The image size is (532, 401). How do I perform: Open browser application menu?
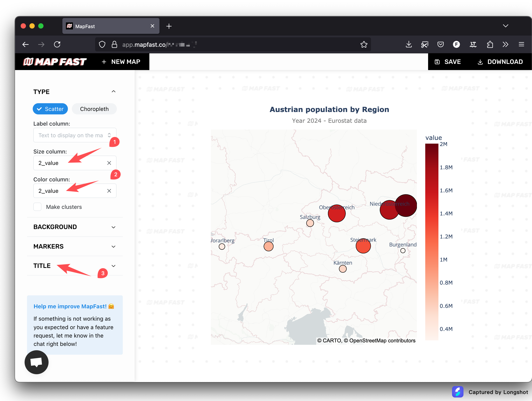click(x=521, y=45)
